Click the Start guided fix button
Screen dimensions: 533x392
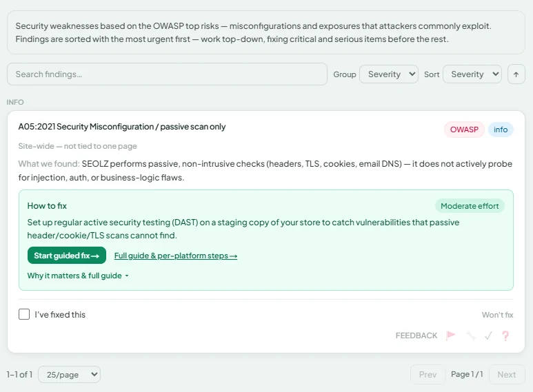pos(67,256)
